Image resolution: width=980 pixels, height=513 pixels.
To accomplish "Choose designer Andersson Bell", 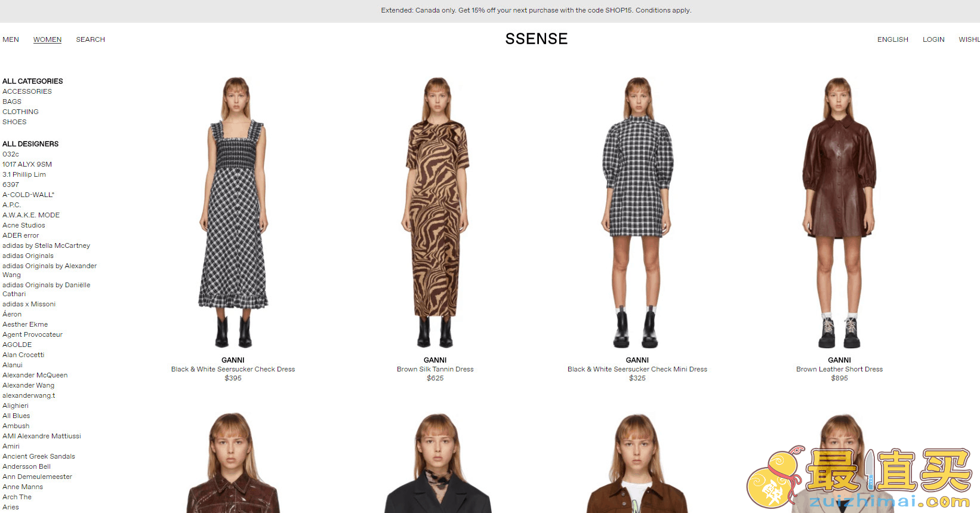I will point(26,466).
